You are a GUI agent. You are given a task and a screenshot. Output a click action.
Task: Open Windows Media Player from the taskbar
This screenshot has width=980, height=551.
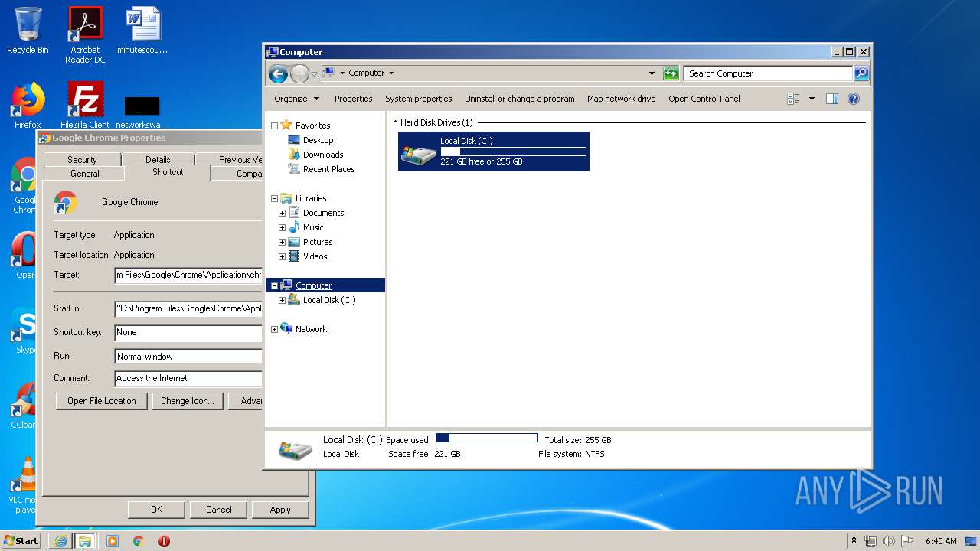pyautogui.click(x=113, y=541)
